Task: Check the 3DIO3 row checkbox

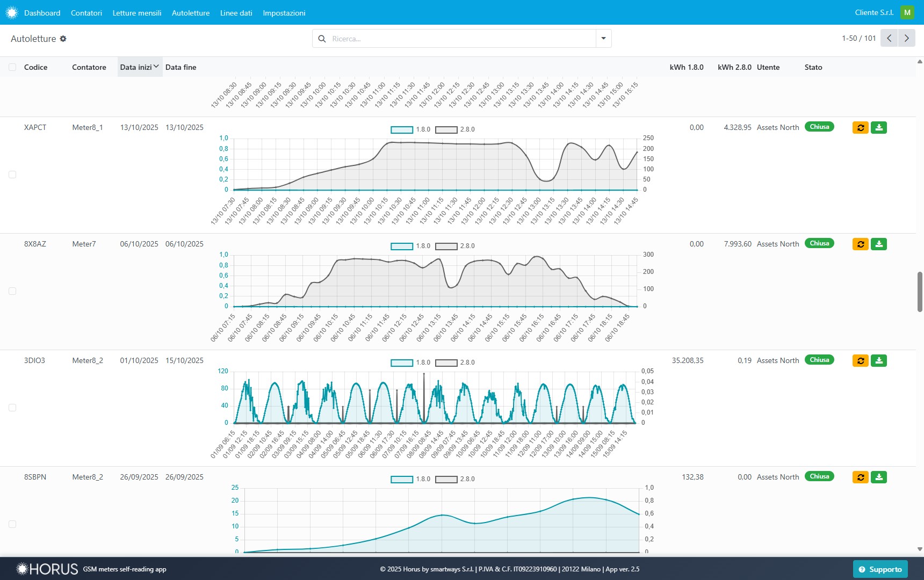Action: click(x=12, y=408)
